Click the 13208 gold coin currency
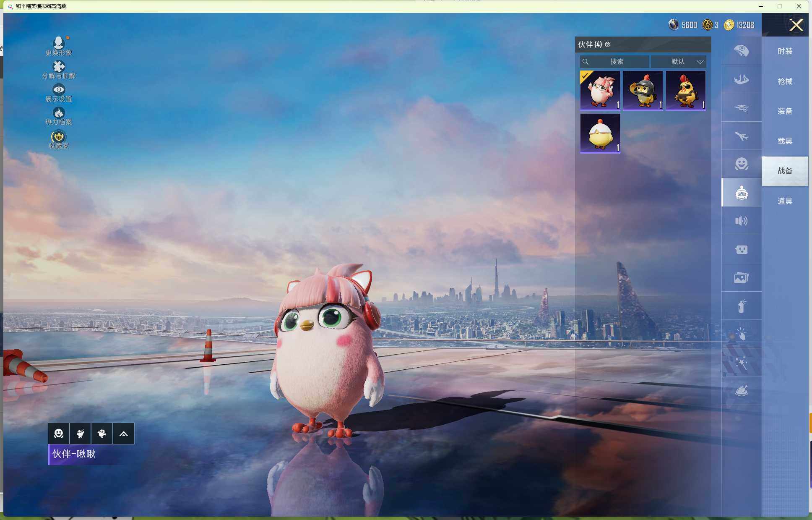The width and height of the screenshot is (812, 520). [739, 25]
